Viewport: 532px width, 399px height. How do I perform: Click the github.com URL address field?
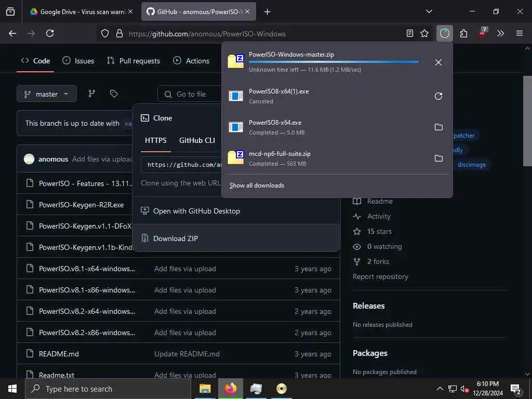207,34
